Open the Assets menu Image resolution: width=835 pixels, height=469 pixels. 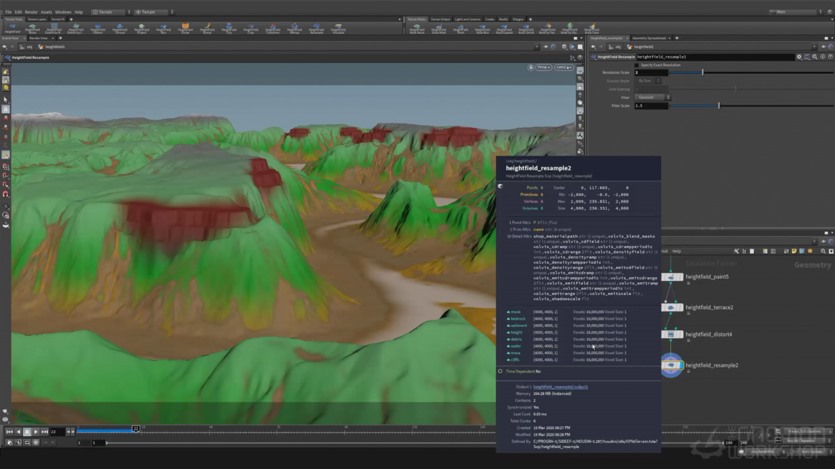46,12
